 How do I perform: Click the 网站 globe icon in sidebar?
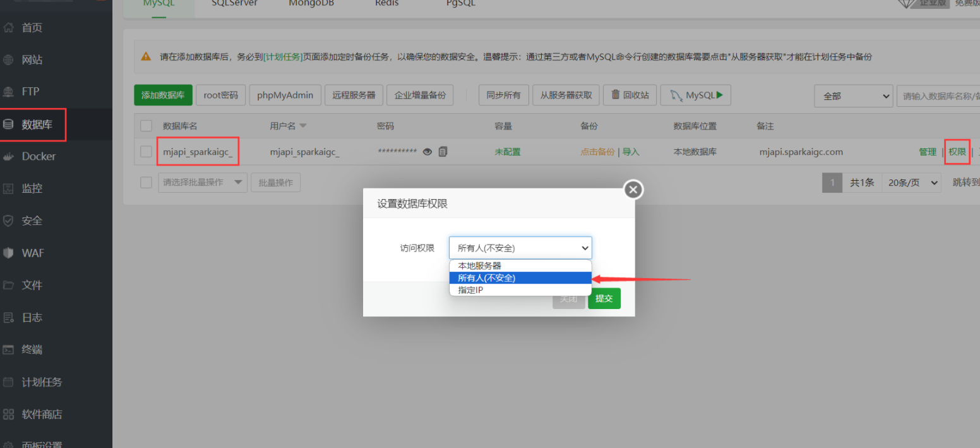coord(8,60)
